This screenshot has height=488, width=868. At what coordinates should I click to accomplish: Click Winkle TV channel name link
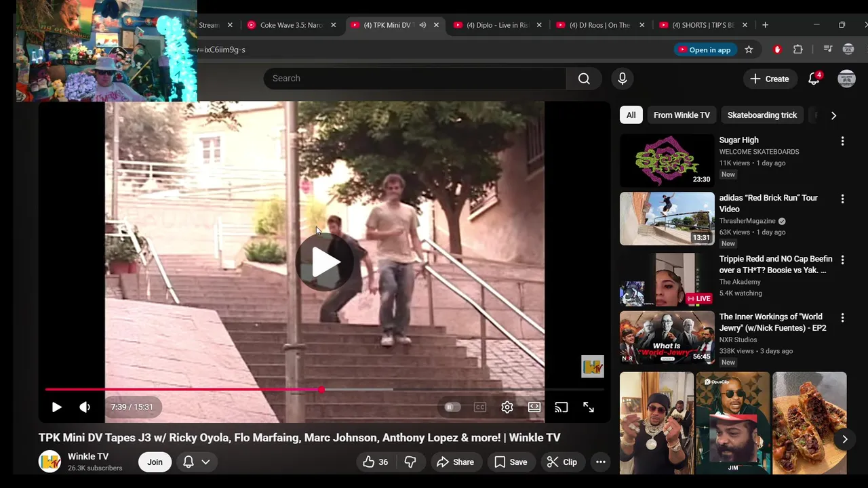click(88, 456)
